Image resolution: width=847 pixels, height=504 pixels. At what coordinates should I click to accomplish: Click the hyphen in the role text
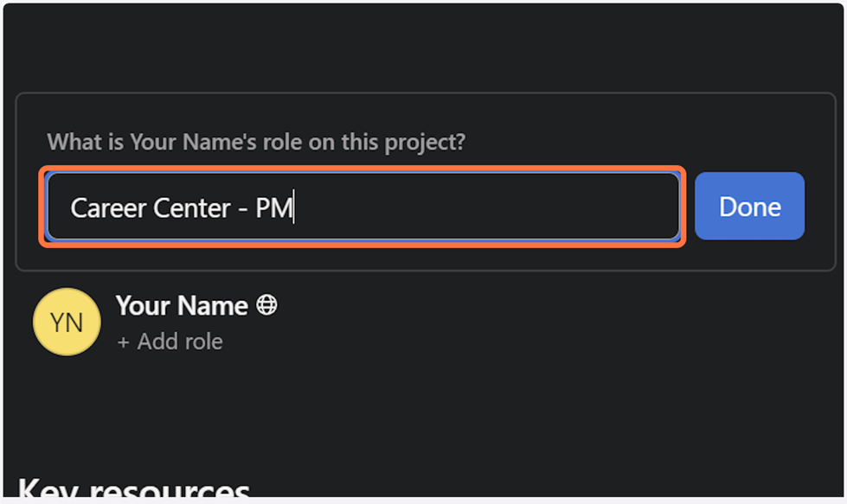click(x=244, y=208)
